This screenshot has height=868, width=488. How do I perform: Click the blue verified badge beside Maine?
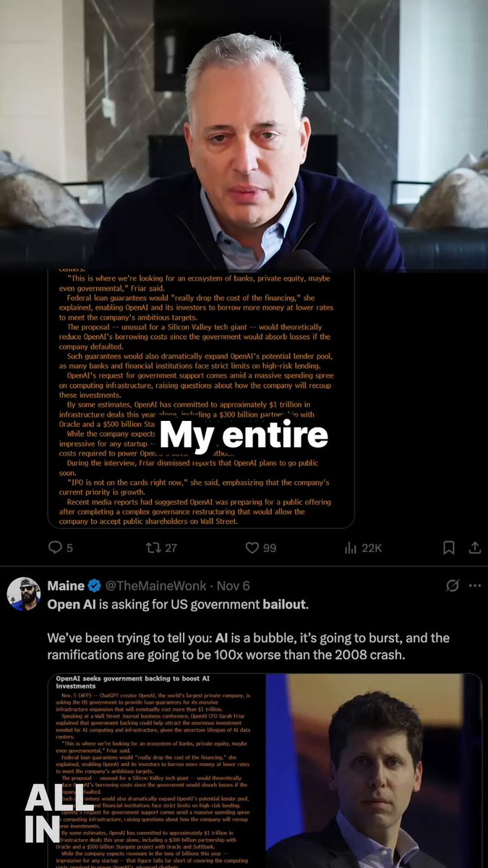point(94,585)
